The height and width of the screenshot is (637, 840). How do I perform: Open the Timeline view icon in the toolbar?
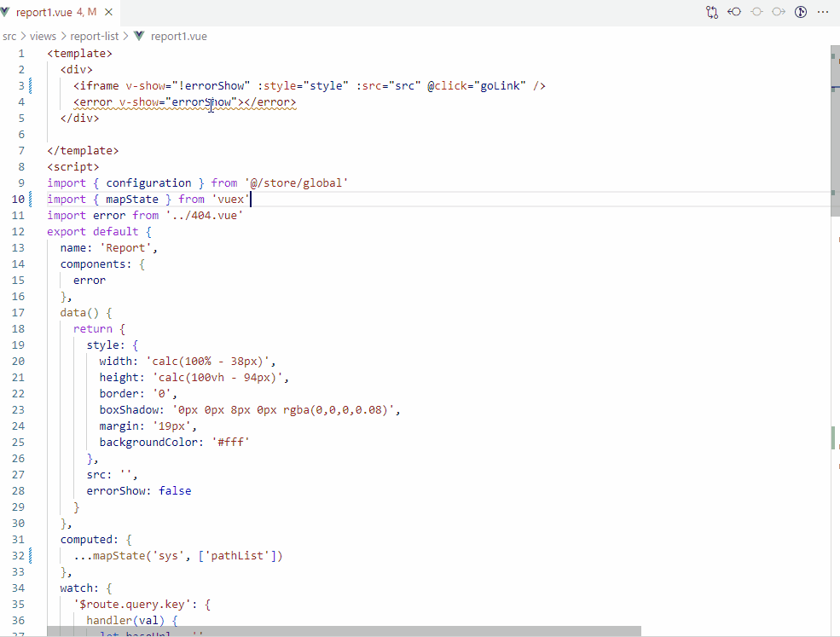pos(799,11)
